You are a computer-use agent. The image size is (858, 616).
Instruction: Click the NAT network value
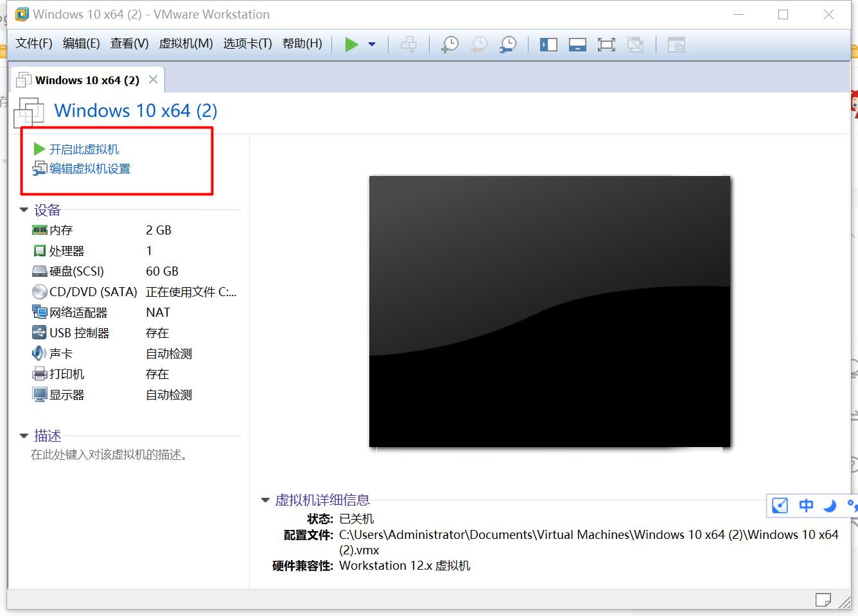tap(158, 312)
